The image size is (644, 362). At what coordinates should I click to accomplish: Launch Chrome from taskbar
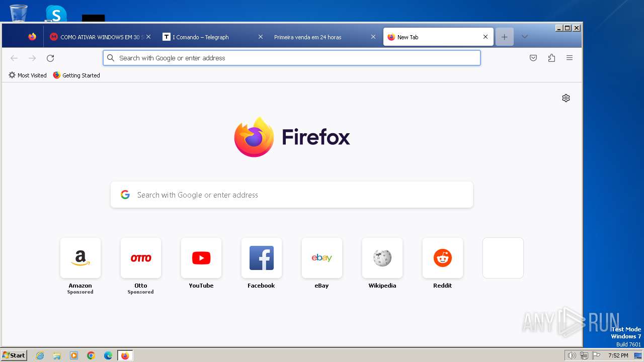pos(91,355)
